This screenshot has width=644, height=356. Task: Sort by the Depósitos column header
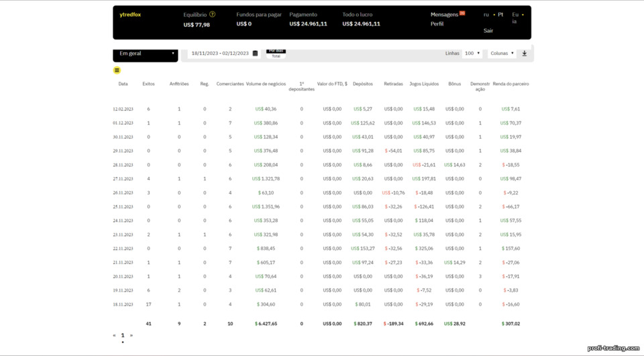[363, 84]
